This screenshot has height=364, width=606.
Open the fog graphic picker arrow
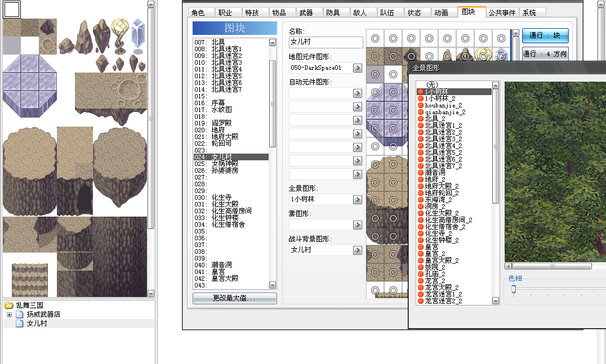(358, 224)
